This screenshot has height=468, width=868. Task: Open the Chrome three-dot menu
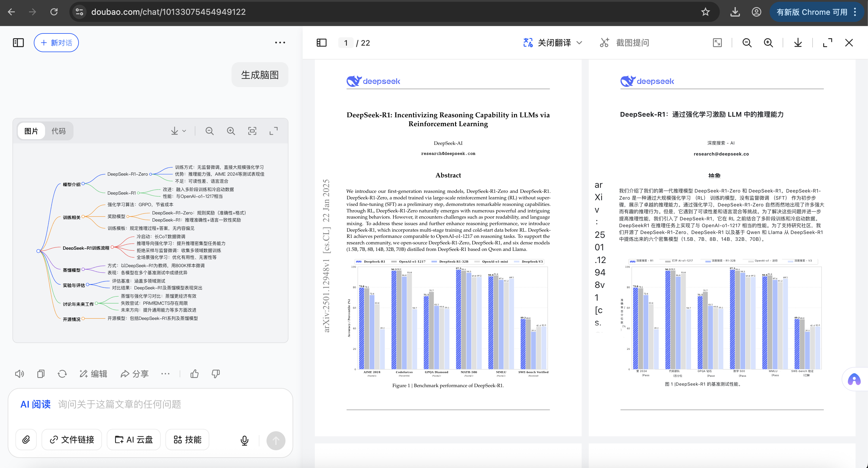click(x=855, y=12)
